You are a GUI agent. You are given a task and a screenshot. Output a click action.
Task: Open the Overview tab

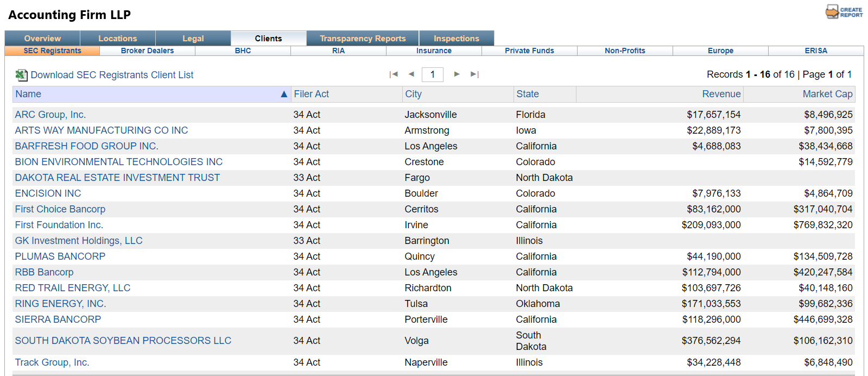coord(42,38)
